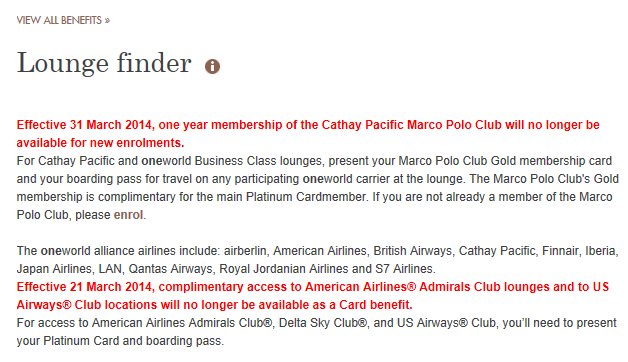The height and width of the screenshot is (362, 628).
Task: Click the info icon beside Lounge finder
Action: tap(212, 66)
